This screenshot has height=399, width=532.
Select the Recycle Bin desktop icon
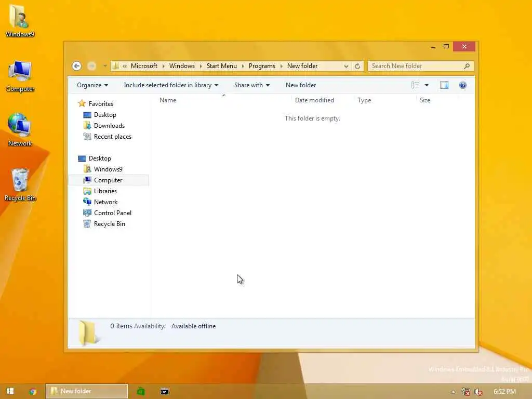[20, 185]
